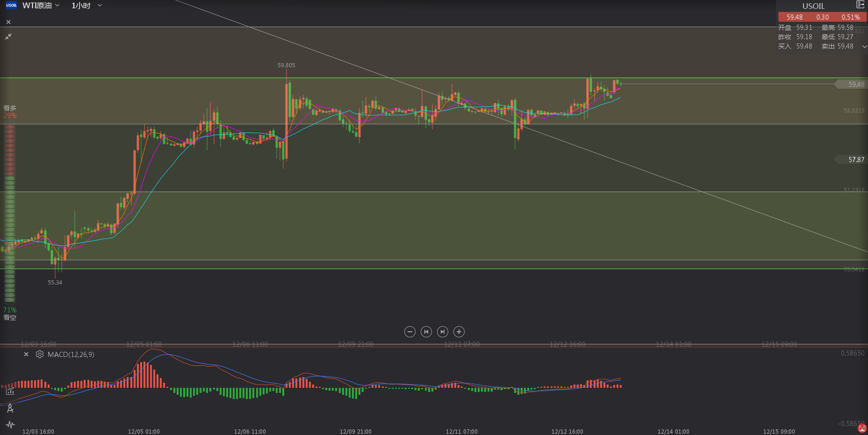Click the MACD(12,26,9) label
The image size is (868, 435).
click(71, 355)
